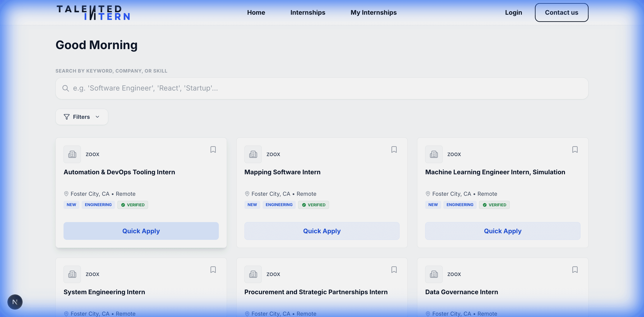Toggle the bookmark on Data Governance Intern

pyautogui.click(x=575, y=269)
